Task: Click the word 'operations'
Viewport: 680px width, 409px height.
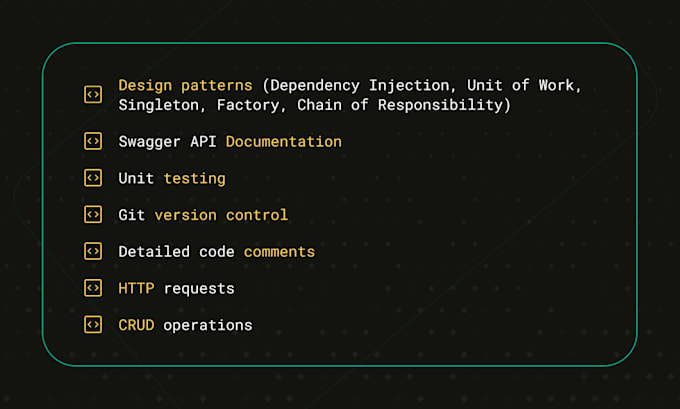Action: point(208,326)
